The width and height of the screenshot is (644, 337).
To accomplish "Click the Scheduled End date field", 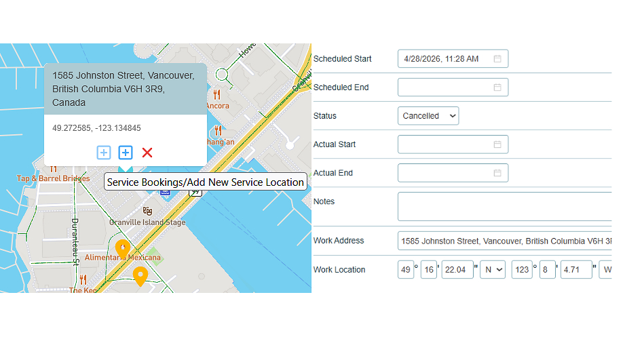I will (x=453, y=87).
